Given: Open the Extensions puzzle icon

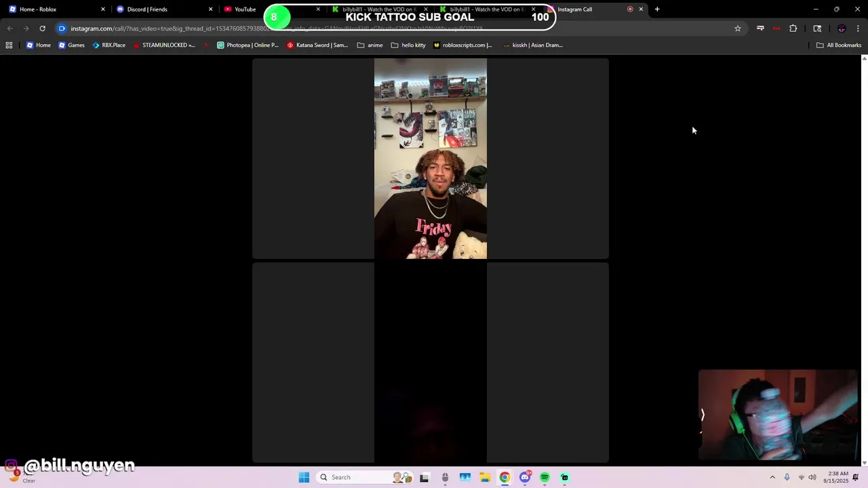Looking at the screenshot, I should coord(793,28).
